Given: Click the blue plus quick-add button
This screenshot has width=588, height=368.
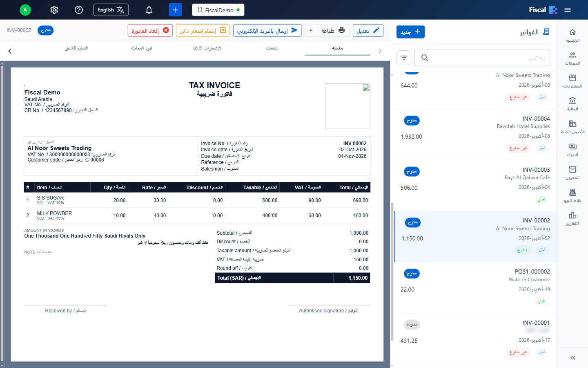Looking at the screenshot, I should click(175, 10).
